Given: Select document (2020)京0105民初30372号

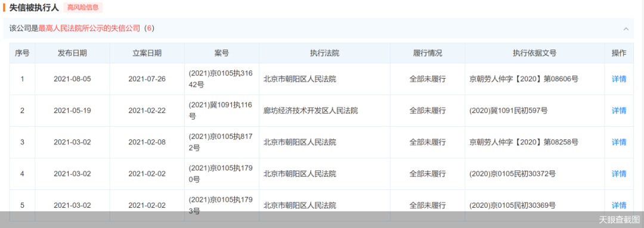Looking at the screenshot, I should 512,174.
